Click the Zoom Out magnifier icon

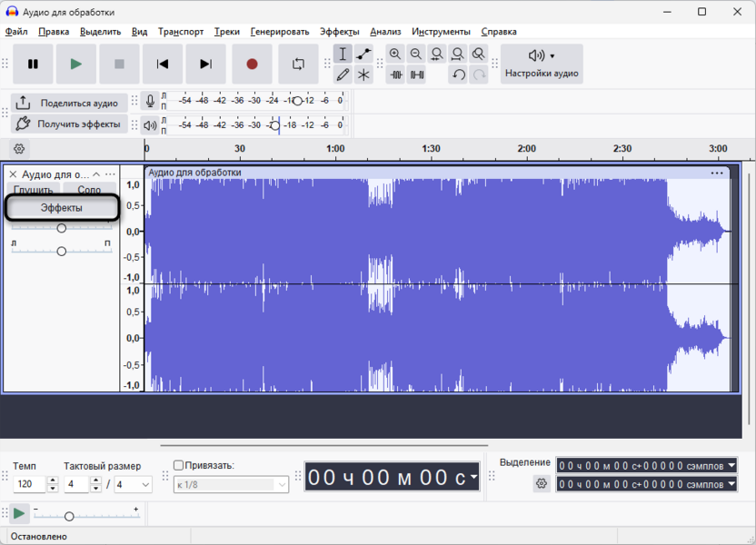(x=416, y=54)
